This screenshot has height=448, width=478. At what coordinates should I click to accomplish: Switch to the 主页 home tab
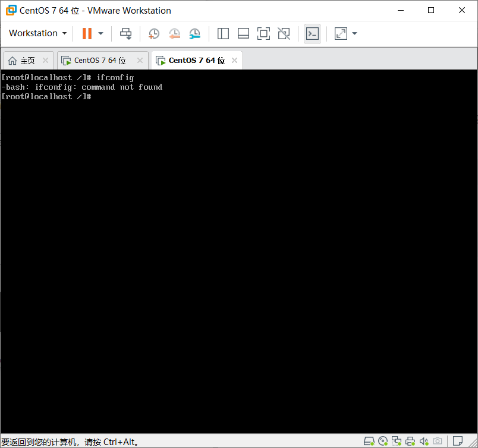click(x=24, y=60)
